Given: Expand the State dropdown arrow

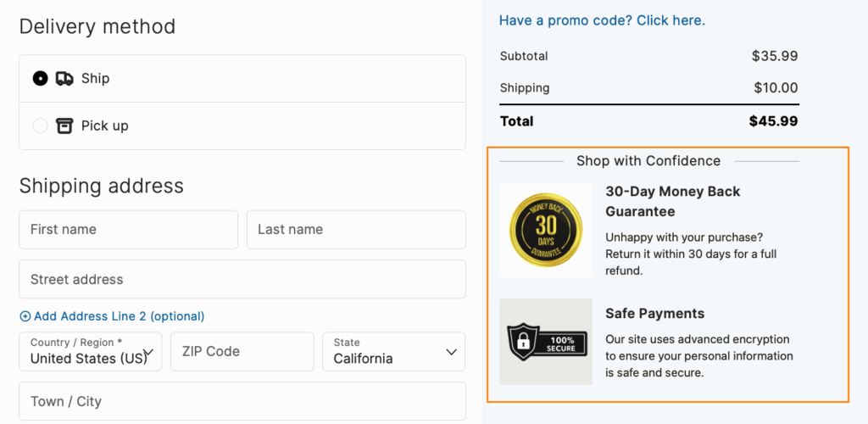Looking at the screenshot, I should pyautogui.click(x=451, y=352).
